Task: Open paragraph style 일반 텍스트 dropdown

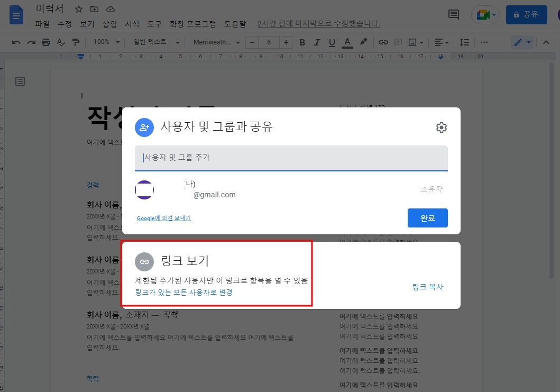Action: (x=155, y=42)
